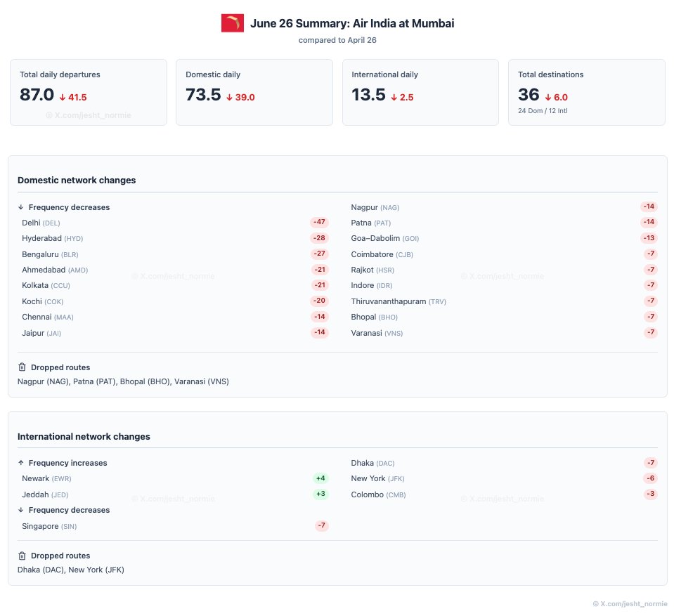
Task: Click the Ahmedabad (AMD) row
Action: (x=175, y=270)
